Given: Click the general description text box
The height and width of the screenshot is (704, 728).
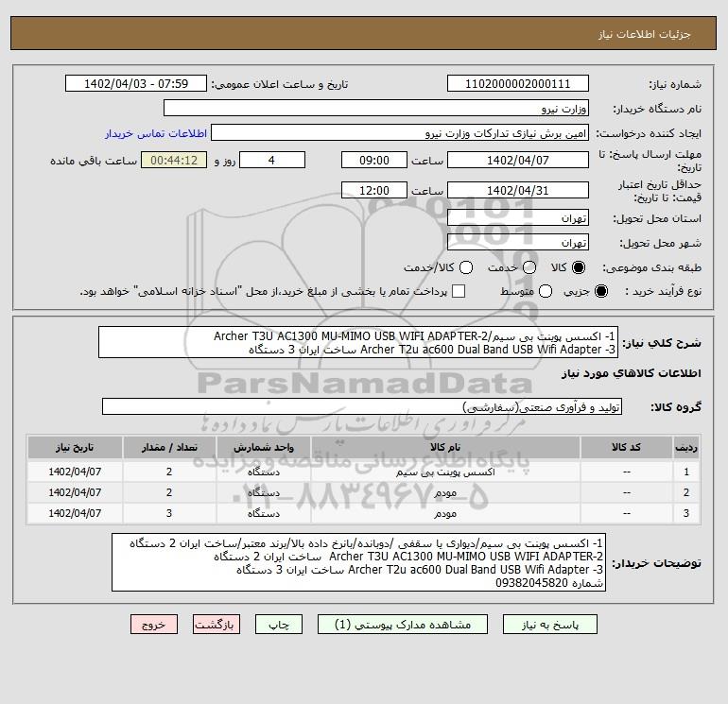Looking at the screenshot, I should click(358, 342).
